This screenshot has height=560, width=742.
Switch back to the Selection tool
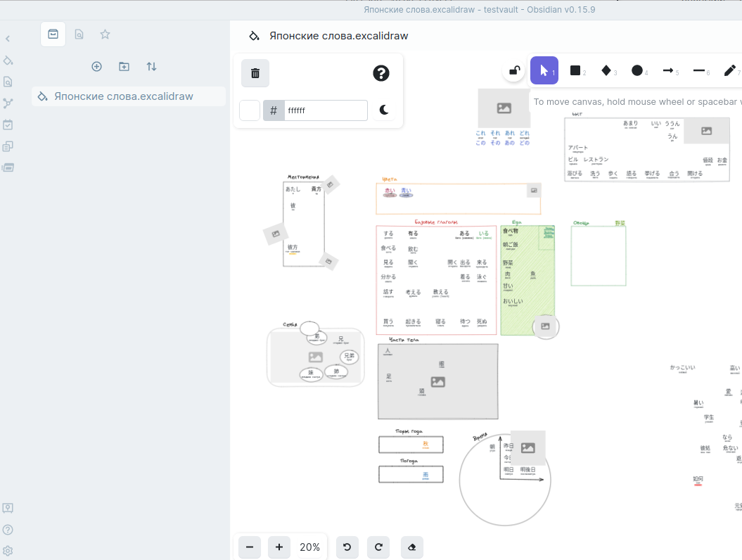(544, 70)
